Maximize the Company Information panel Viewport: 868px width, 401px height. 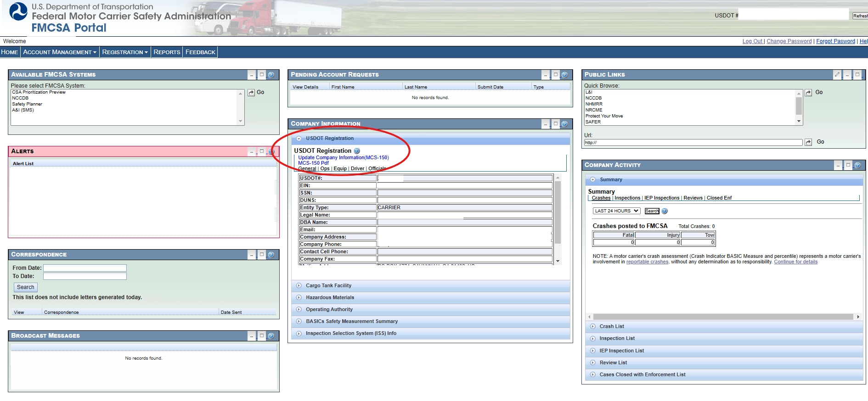pyautogui.click(x=555, y=123)
